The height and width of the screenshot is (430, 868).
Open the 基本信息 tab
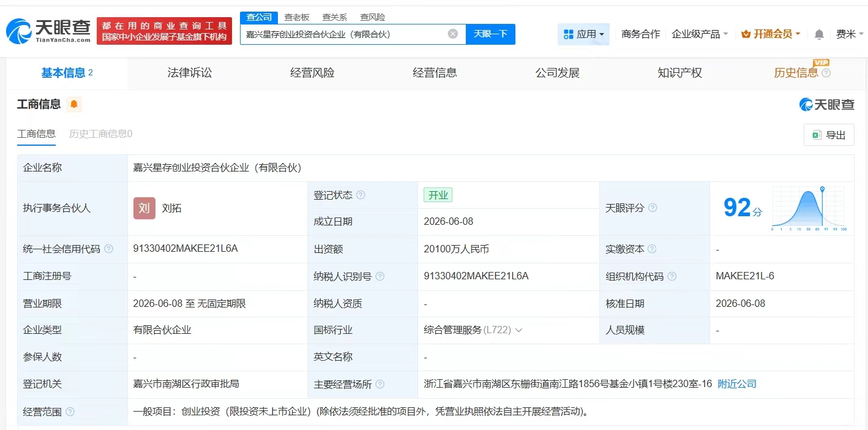coord(67,73)
